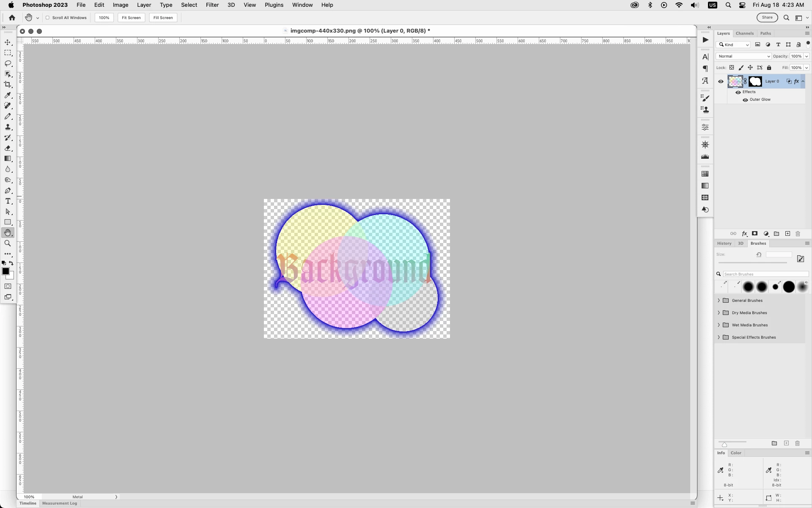Open the Normal blend mode dropdown

(743, 56)
